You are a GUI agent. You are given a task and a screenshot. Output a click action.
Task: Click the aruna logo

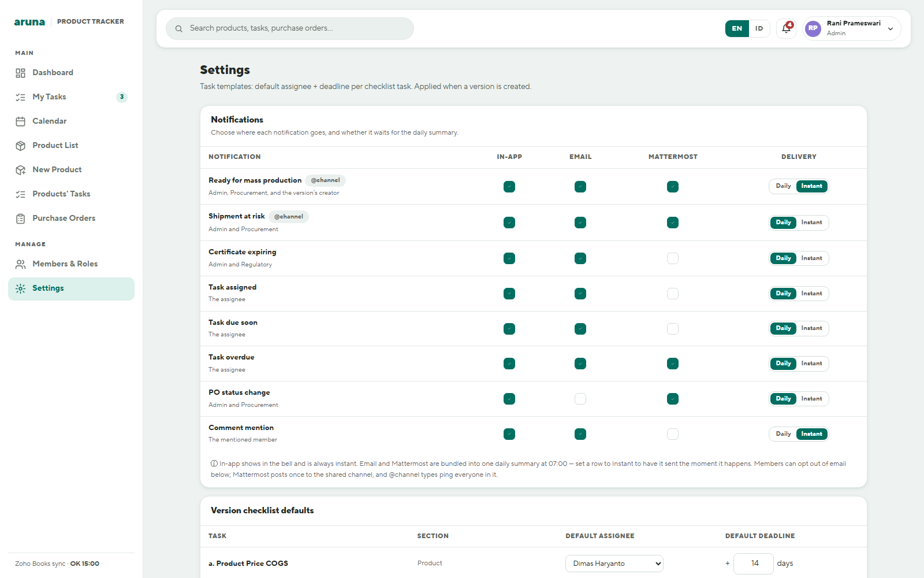(x=29, y=21)
